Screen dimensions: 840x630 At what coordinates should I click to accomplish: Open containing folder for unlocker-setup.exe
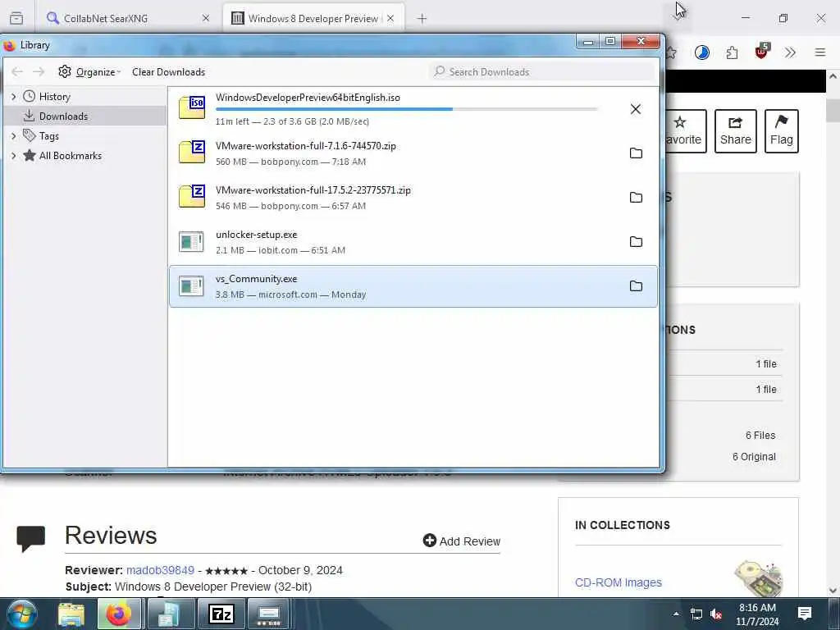[x=636, y=242]
